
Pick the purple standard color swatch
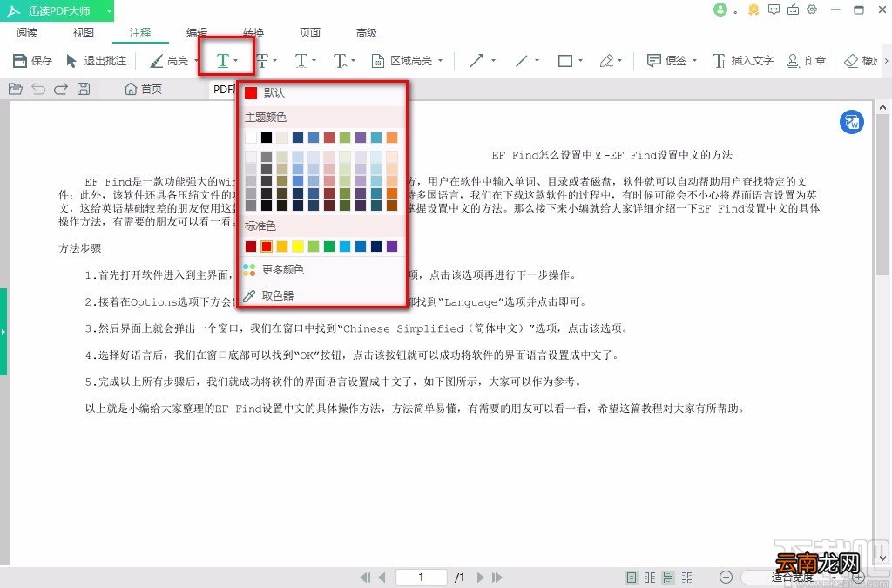tap(392, 247)
